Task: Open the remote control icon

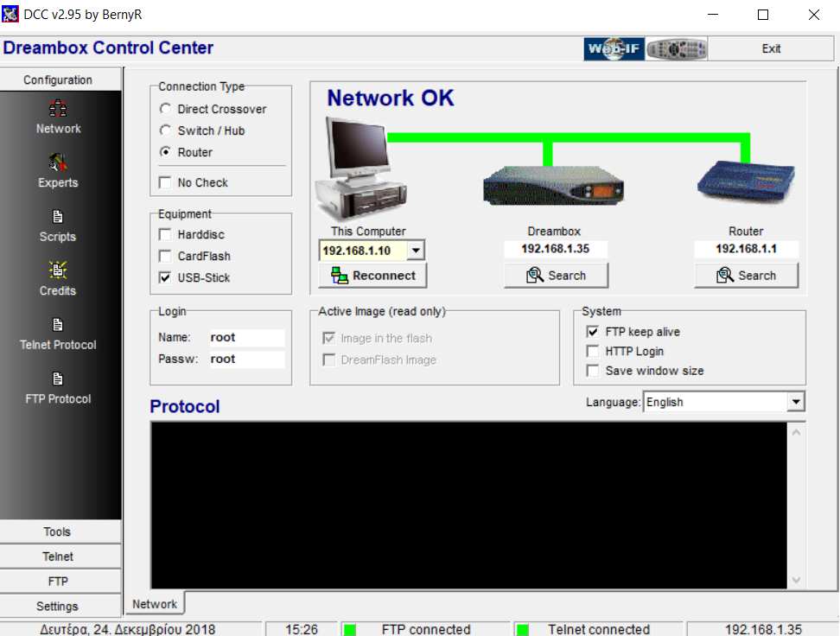Action: pos(677,48)
